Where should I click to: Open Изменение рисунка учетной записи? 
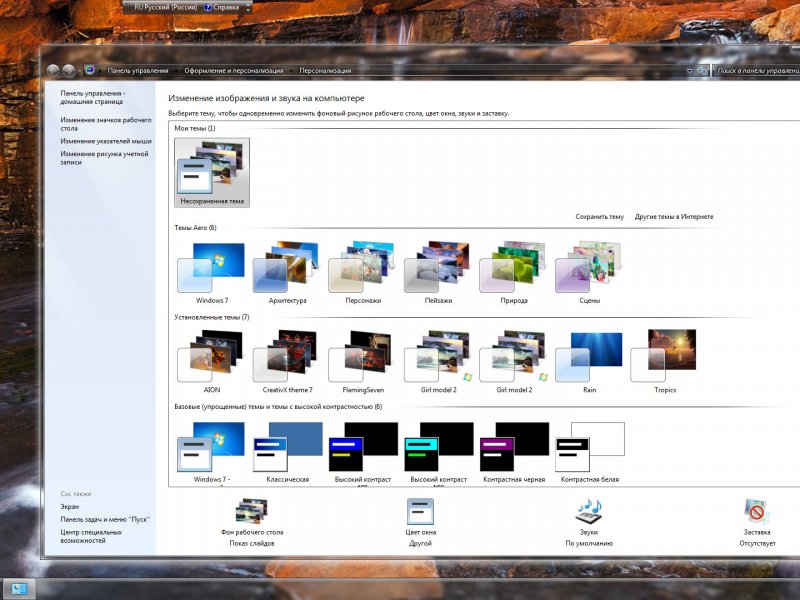(104, 158)
